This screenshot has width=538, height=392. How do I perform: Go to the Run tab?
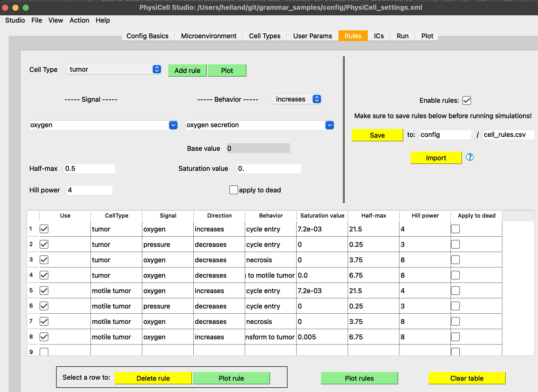pyautogui.click(x=402, y=36)
